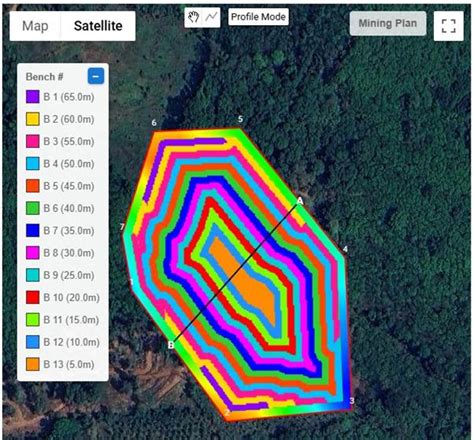Image resolution: width=474 pixels, height=440 pixels.
Task: Click boundary vertex label 4
Action: tap(345, 249)
